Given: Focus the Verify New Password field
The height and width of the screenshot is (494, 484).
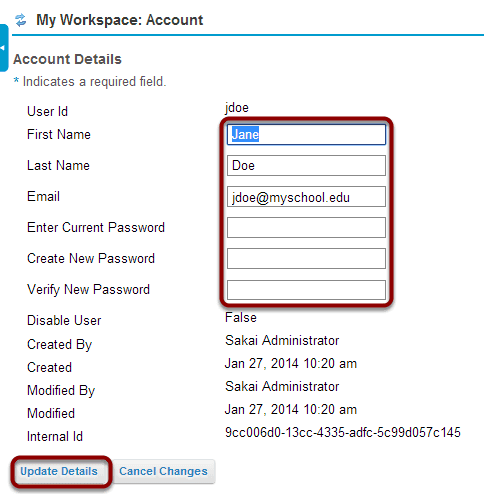Looking at the screenshot, I should (306, 290).
